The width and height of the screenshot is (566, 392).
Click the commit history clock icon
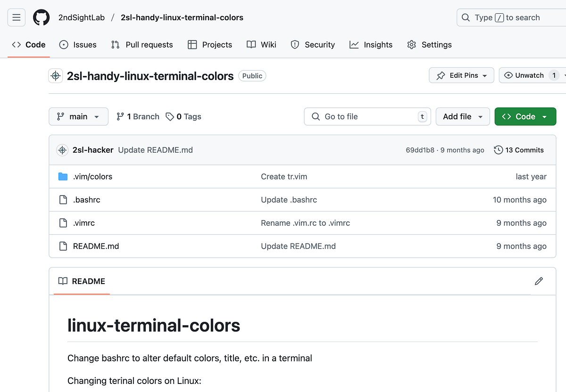tap(498, 150)
